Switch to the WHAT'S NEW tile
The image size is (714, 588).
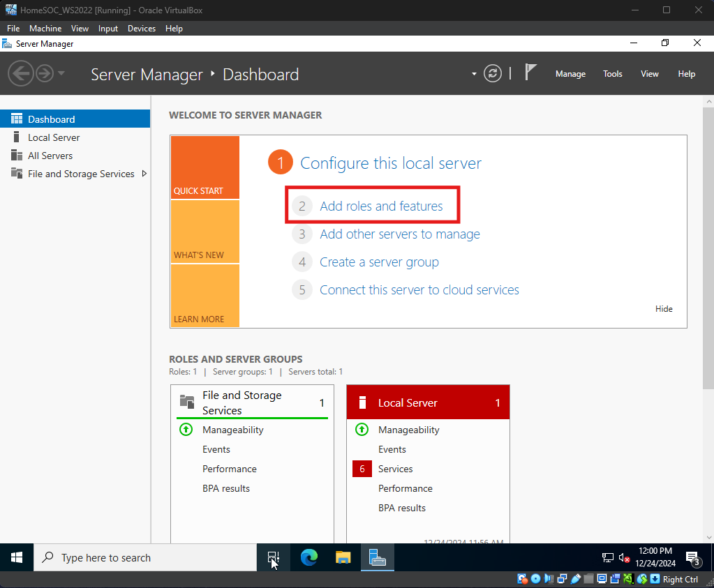coord(204,232)
